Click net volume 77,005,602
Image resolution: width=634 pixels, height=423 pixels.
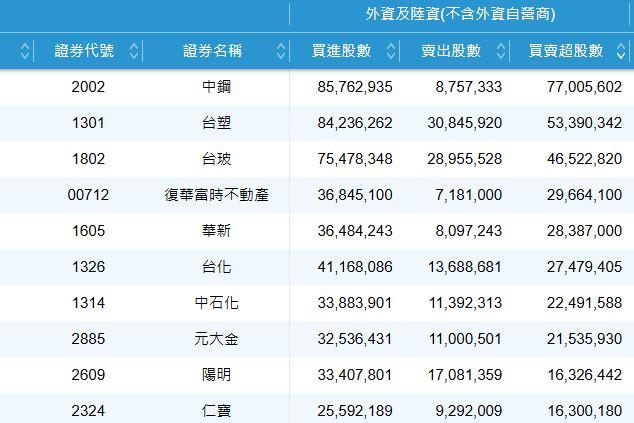click(585, 87)
